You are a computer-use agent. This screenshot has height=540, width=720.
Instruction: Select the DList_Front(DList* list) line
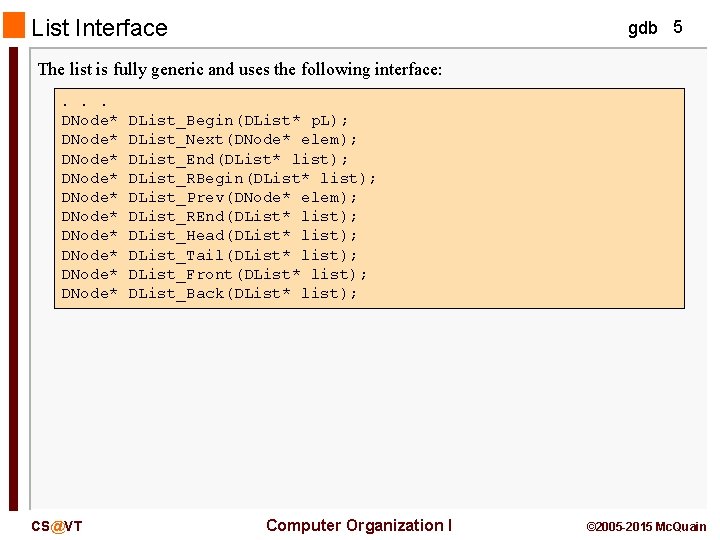coord(214,274)
